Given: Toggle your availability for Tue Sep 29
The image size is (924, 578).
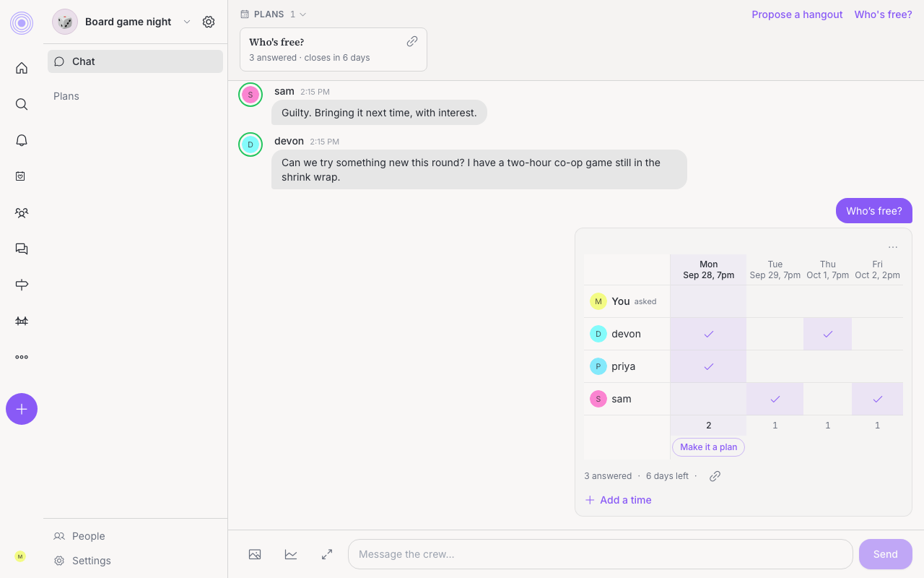Looking at the screenshot, I should (x=775, y=301).
